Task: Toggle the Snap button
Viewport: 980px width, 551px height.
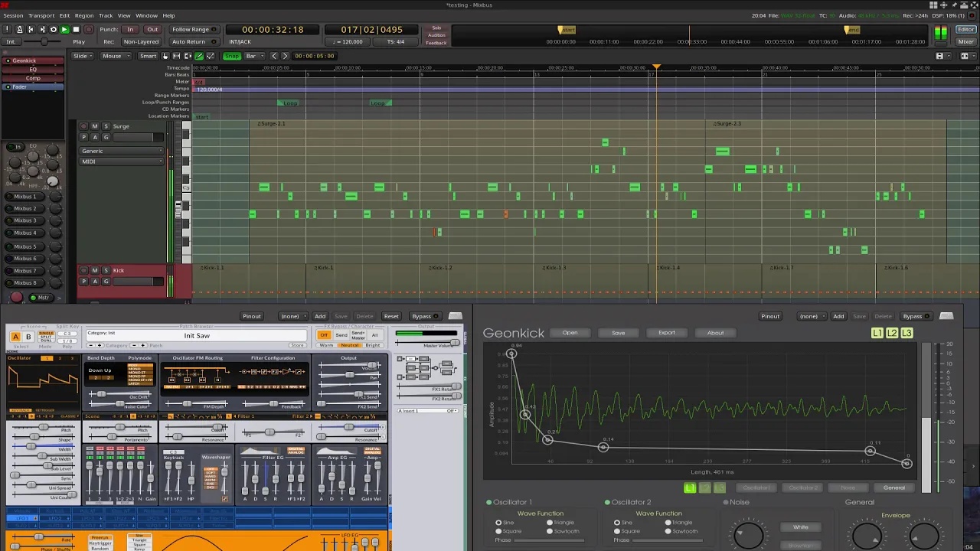Action: 232,56
